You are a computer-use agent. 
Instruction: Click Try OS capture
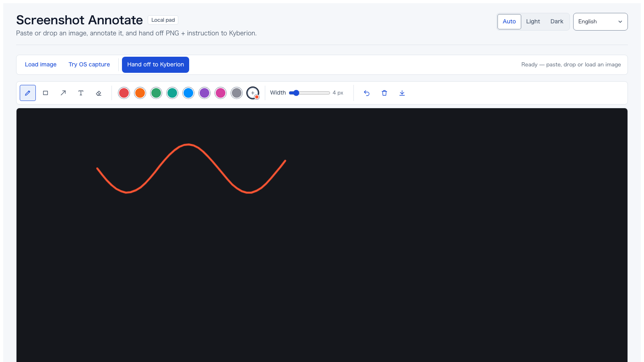pos(89,65)
